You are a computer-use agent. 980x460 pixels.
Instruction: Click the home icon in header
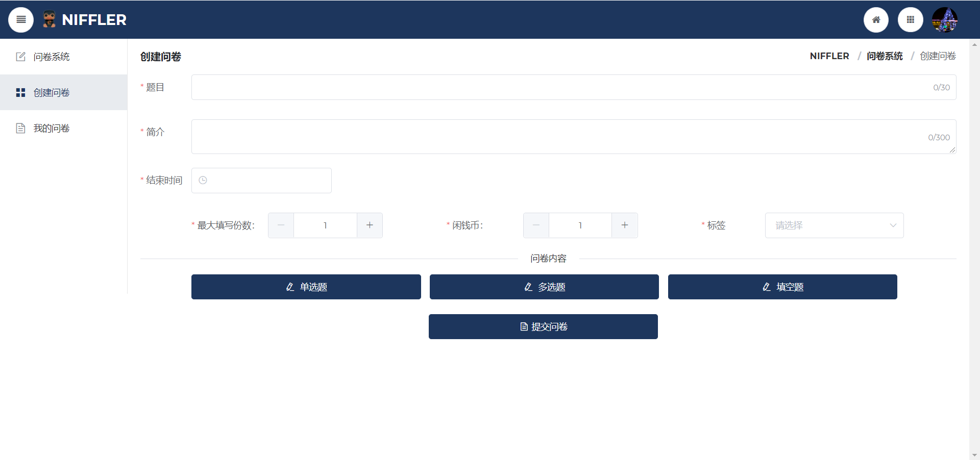click(876, 20)
